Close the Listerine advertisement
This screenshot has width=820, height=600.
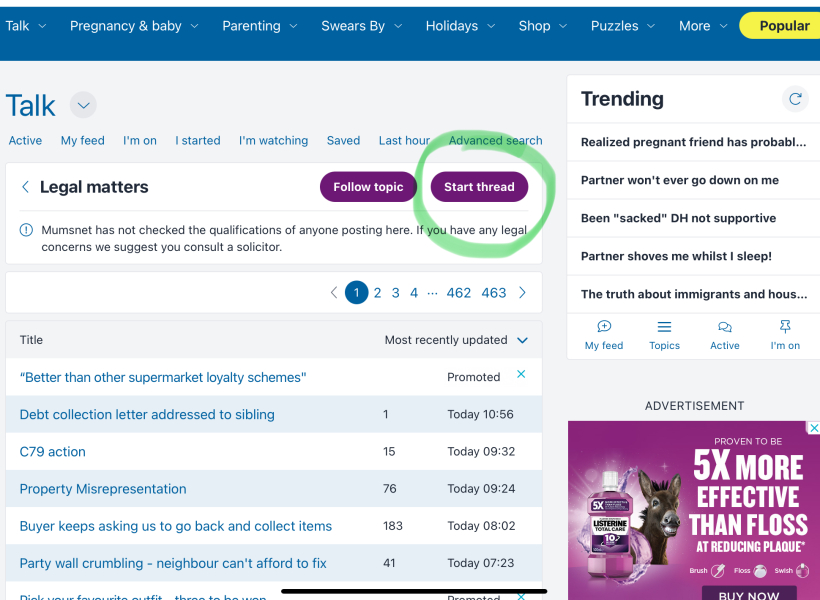813,428
